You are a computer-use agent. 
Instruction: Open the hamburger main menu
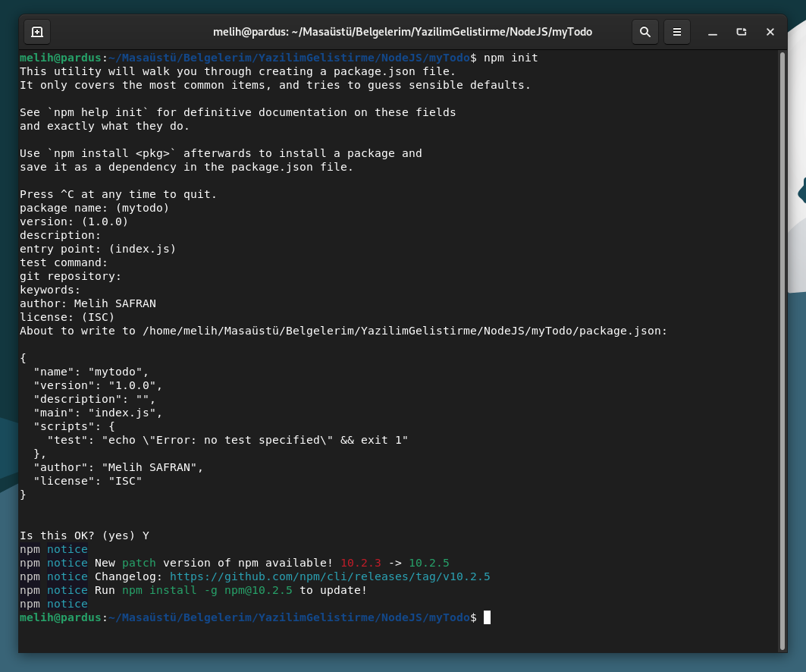click(677, 32)
